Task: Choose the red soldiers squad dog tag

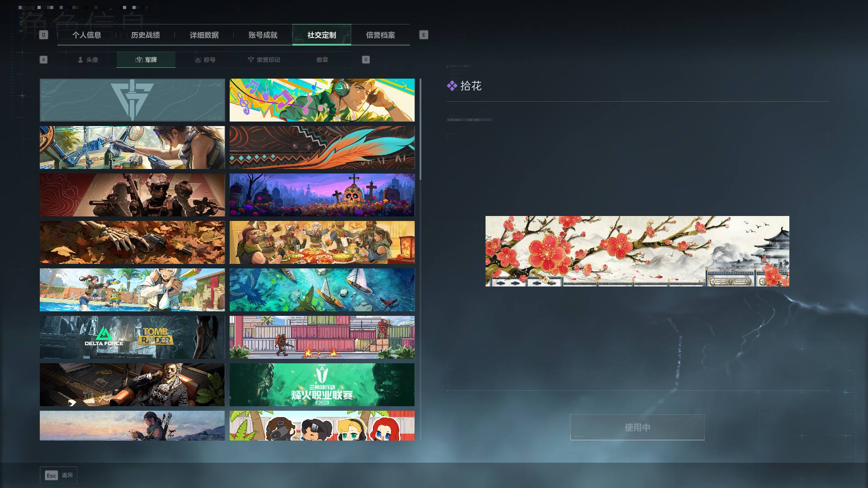Action: 132,195
